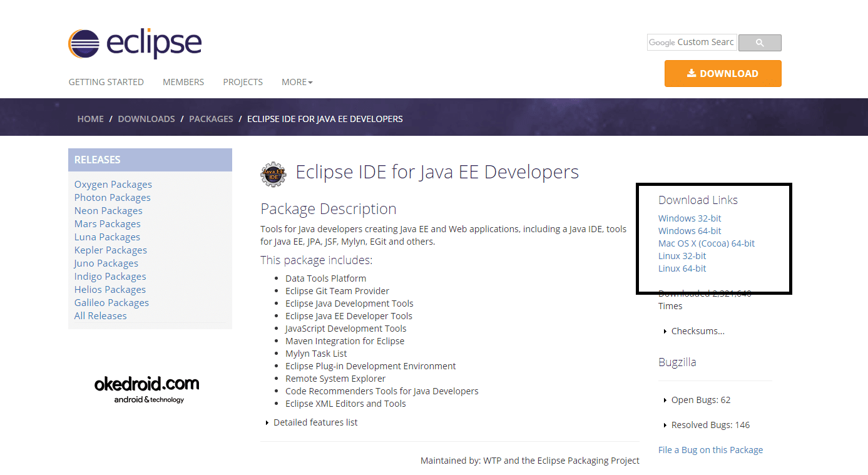Click the 'Eclipse IDE for Java EE Developers' title
This screenshot has height=475, width=868.
437,172
